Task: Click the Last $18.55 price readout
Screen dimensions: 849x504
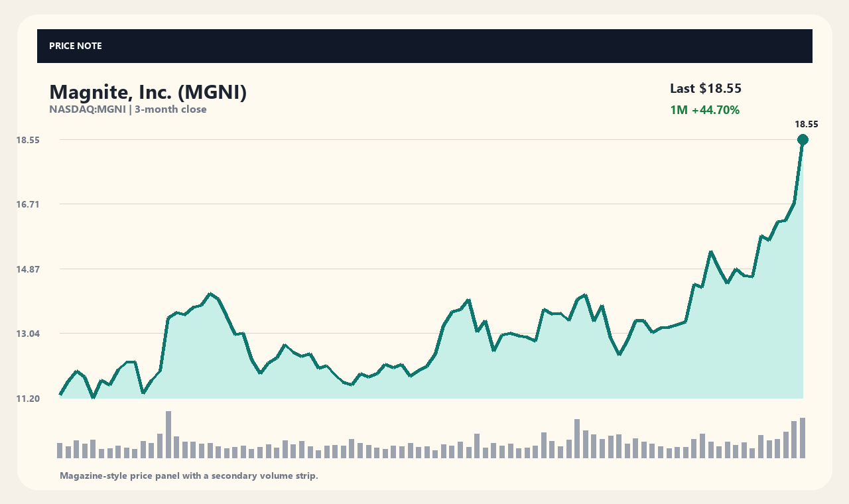Action: point(706,89)
